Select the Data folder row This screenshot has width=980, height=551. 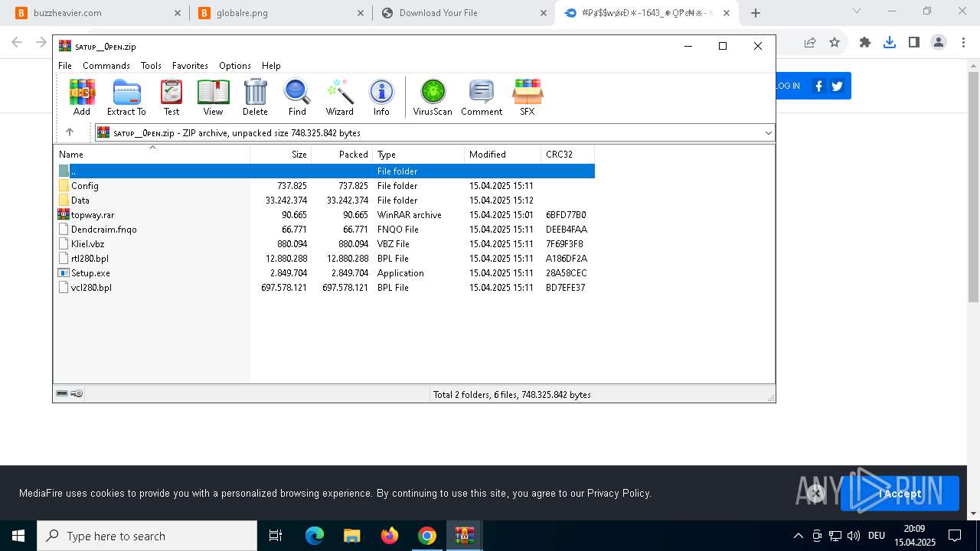point(325,200)
